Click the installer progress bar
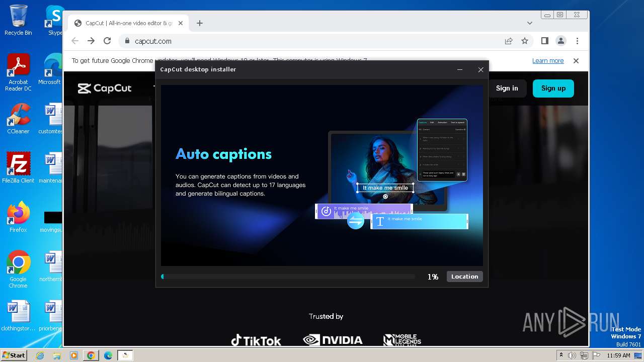This screenshot has height=362, width=644. tap(288, 277)
